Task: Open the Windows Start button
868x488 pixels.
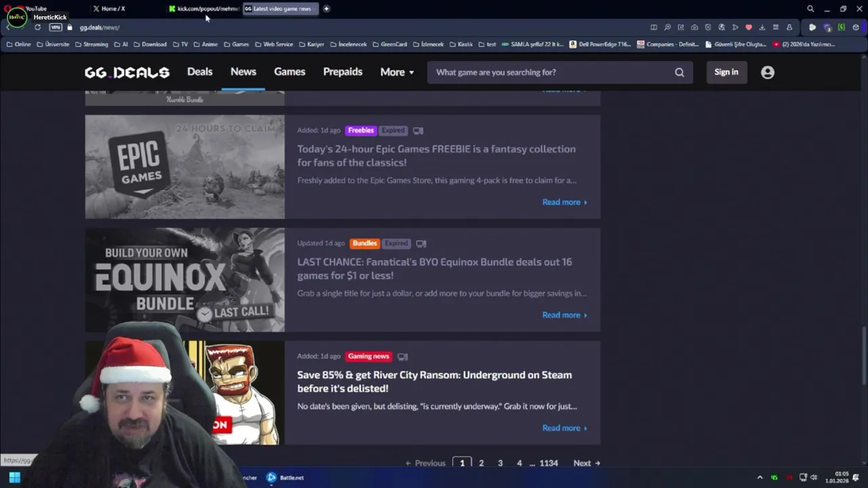Action: tap(14, 477)
